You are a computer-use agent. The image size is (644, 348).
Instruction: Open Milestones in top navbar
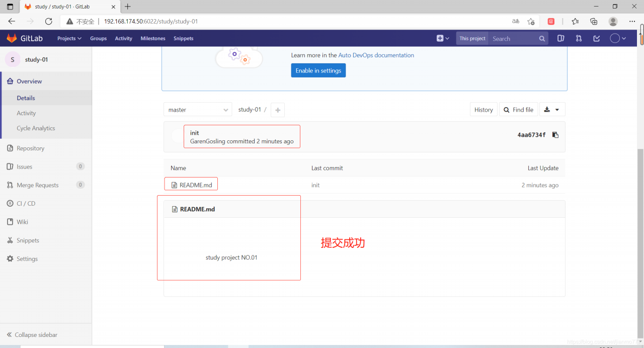(153, 38)
